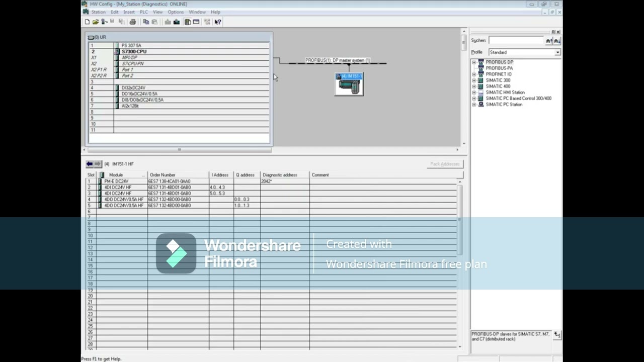Click the catalog pane dock toggle icon

tap(553, 32)
